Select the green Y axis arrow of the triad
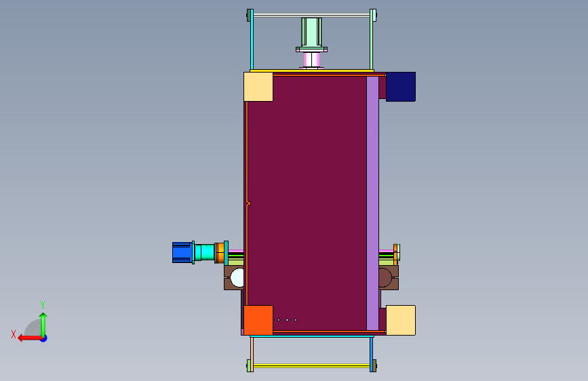The height and width of the screenshot is (381, 588). [x=43, y=325]
